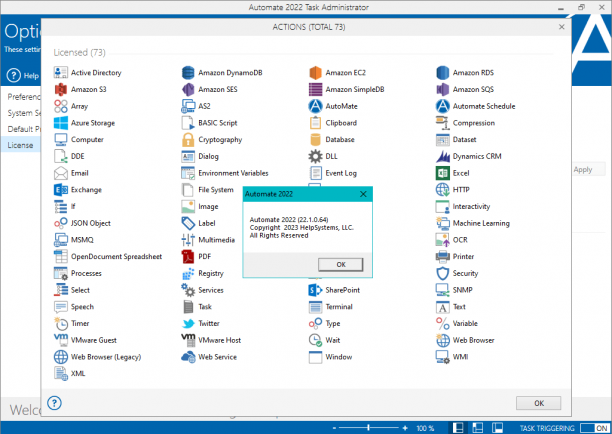Toggle the Task Triggering ON switch

pyautogui.click(x=594, y=428)
